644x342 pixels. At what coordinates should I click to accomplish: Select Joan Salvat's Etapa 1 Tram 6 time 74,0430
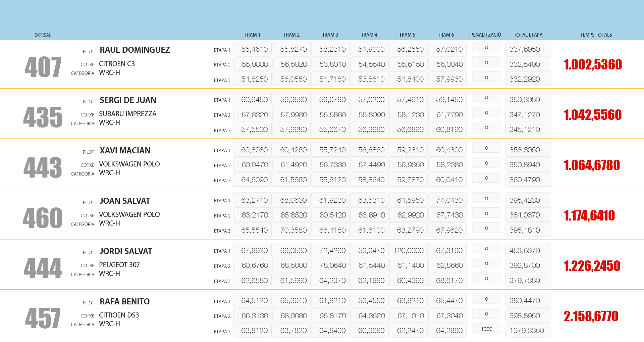449,200
